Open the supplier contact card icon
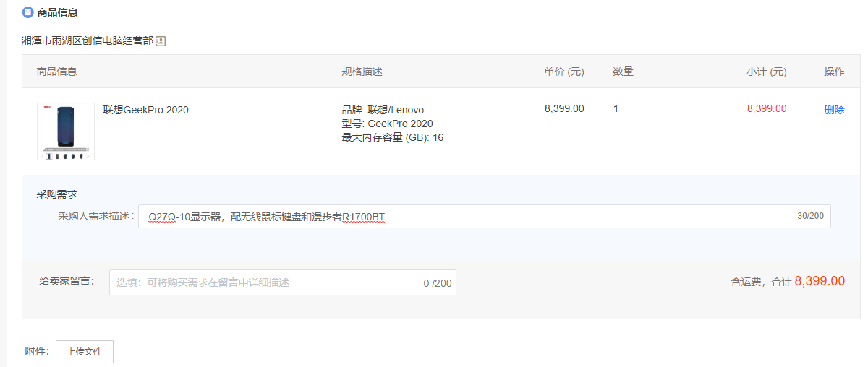Image resolution: width=868 pixels, height=367 pixels. [161, 41]
